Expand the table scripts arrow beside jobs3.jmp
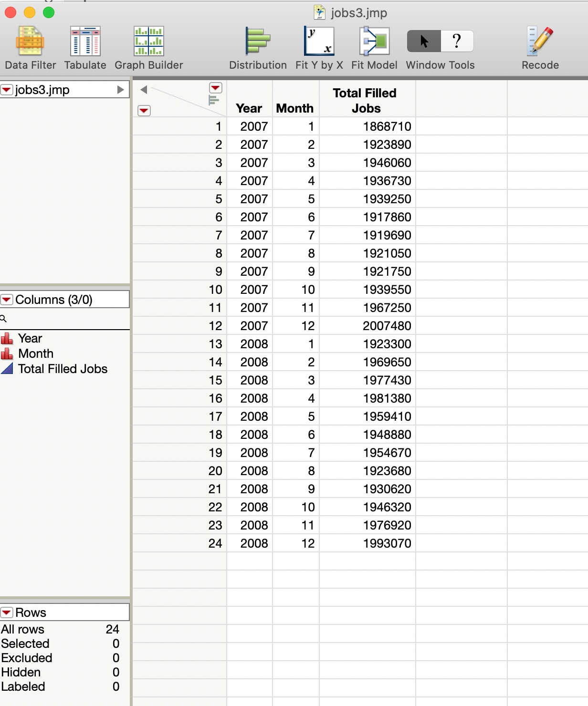 coord(120,90)
